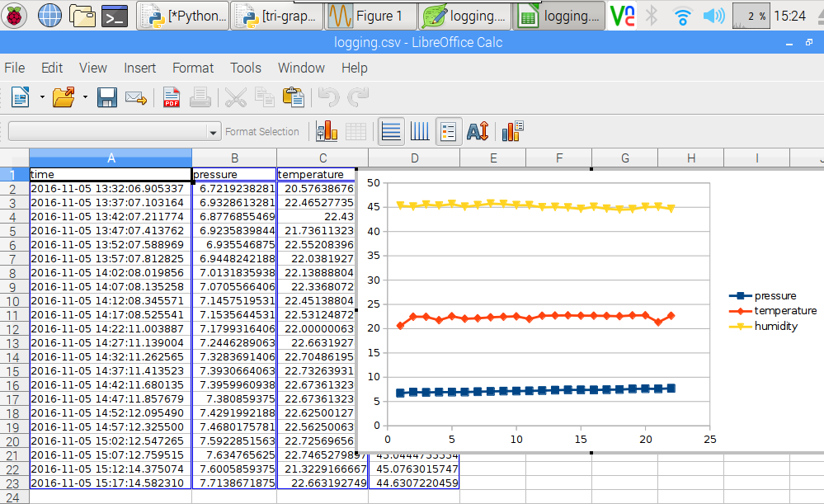This screenshot has height=504, width=824.
Task: Click the Chart Type icon
Action: (327, 131)
